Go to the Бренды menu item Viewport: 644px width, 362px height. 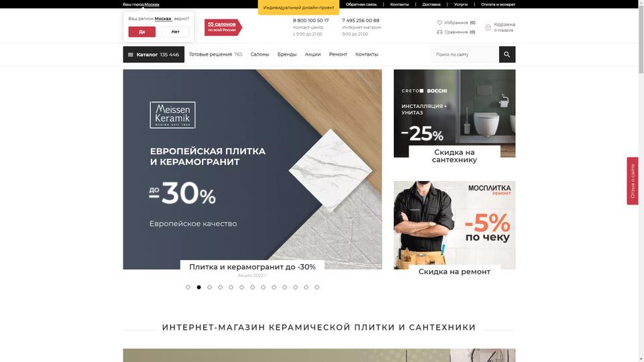click(286, 54)
